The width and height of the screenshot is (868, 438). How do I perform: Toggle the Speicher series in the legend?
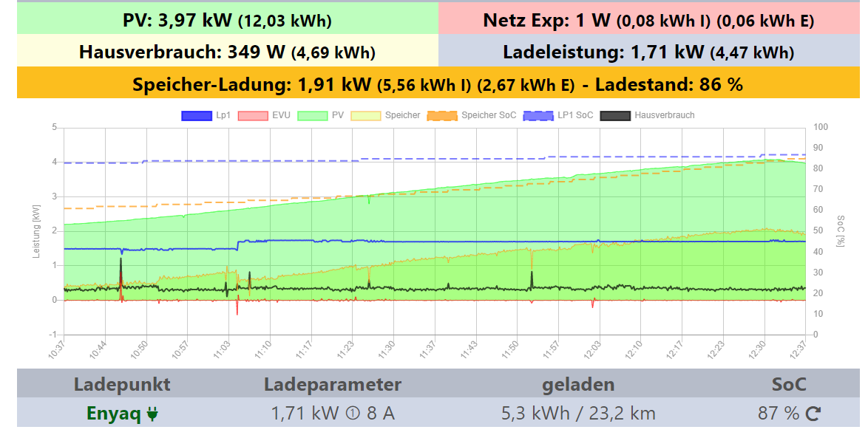(386, 115)
